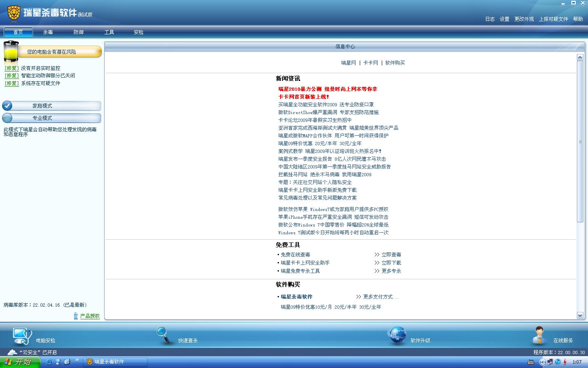Click the cloud security status icon
Screen dimensions: 588x368
(x=13, y=352)
